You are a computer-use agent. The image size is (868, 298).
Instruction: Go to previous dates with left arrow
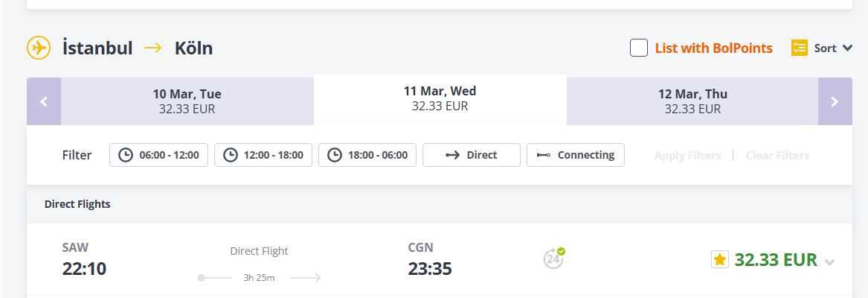(x=44, y=101)
